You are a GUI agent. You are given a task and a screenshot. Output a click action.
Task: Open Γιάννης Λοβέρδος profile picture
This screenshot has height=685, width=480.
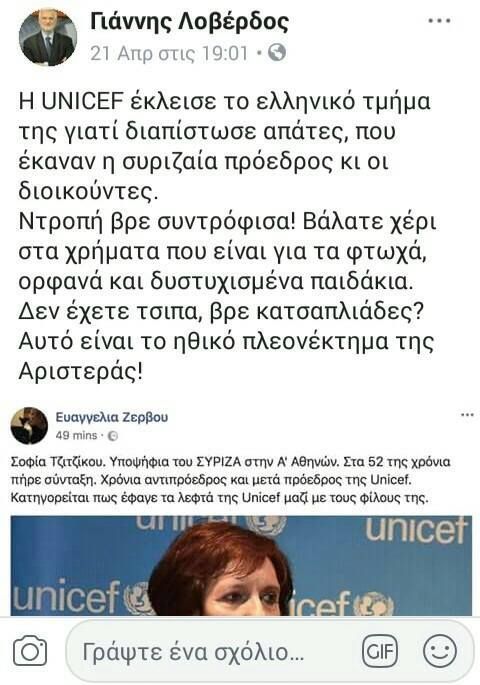48,37
